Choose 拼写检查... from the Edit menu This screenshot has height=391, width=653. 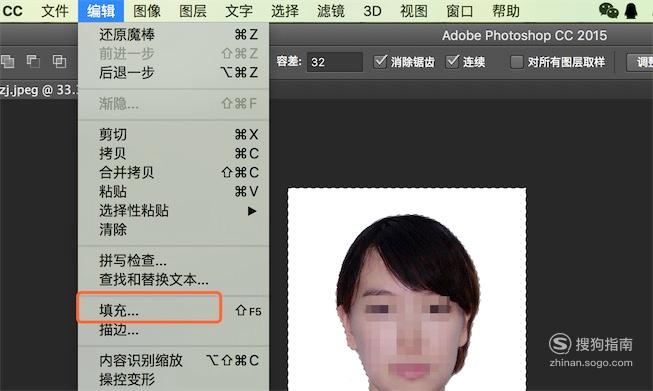click(173, 261)
